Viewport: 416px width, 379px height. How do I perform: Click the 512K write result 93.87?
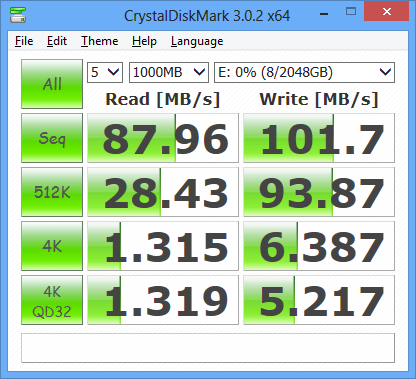pyautogui.click(x=319, y=192)
